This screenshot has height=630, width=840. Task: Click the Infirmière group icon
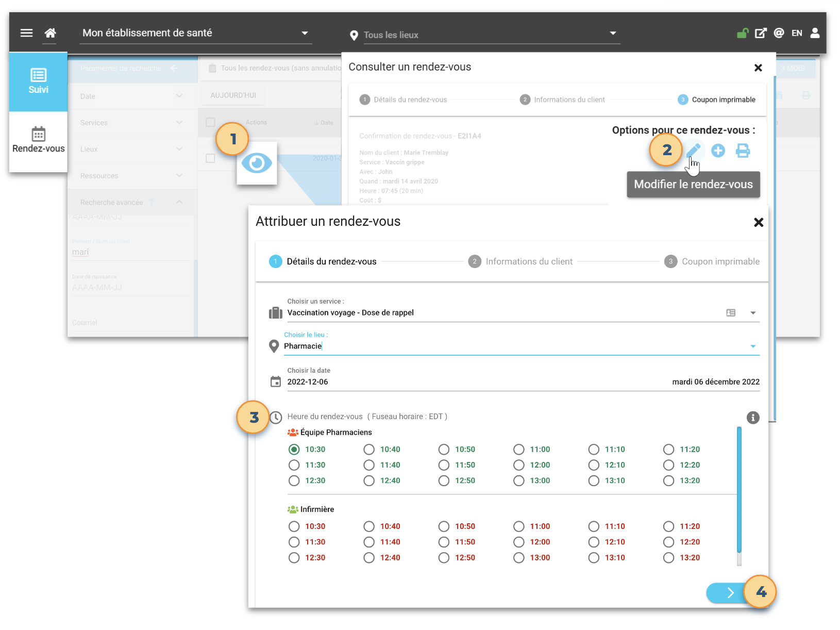click(x=293, y=509)
